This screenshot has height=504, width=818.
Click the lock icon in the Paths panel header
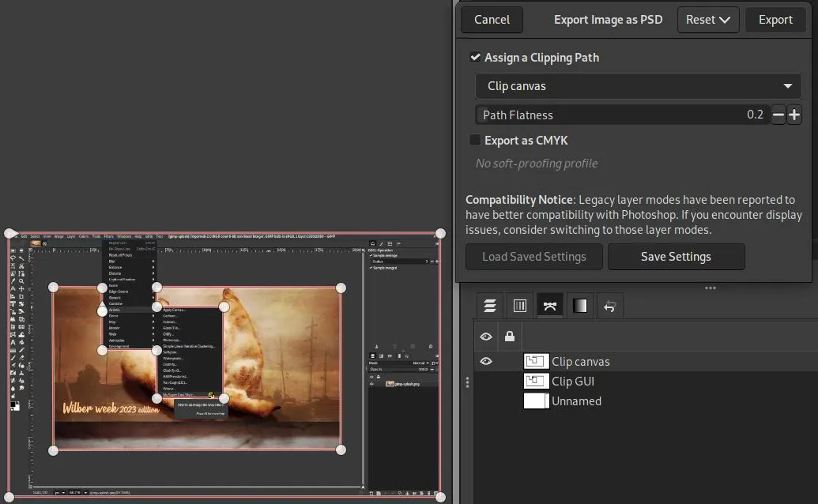(x=509, y=336)
